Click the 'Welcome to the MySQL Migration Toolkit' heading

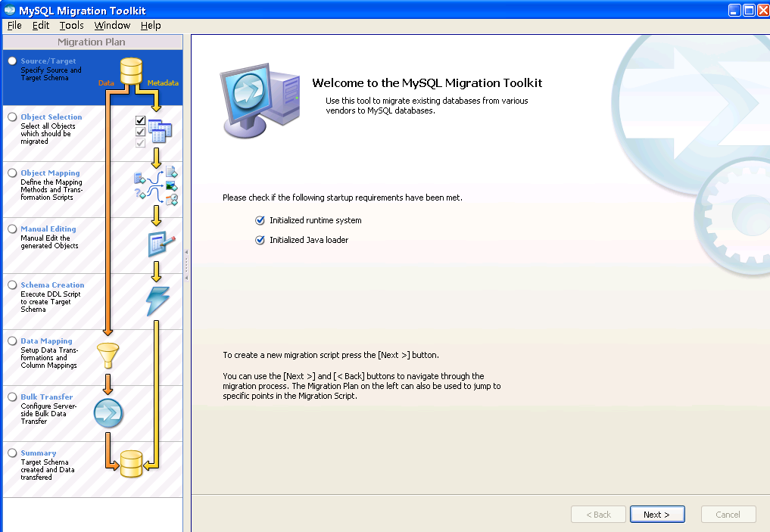click(x=427, y=83)
